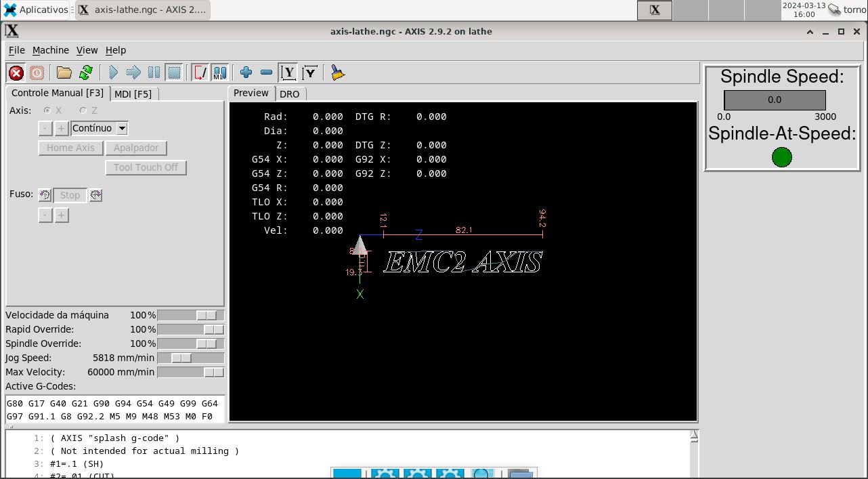Click the date and time clock
868x479 pixels.
click(804, 9)
